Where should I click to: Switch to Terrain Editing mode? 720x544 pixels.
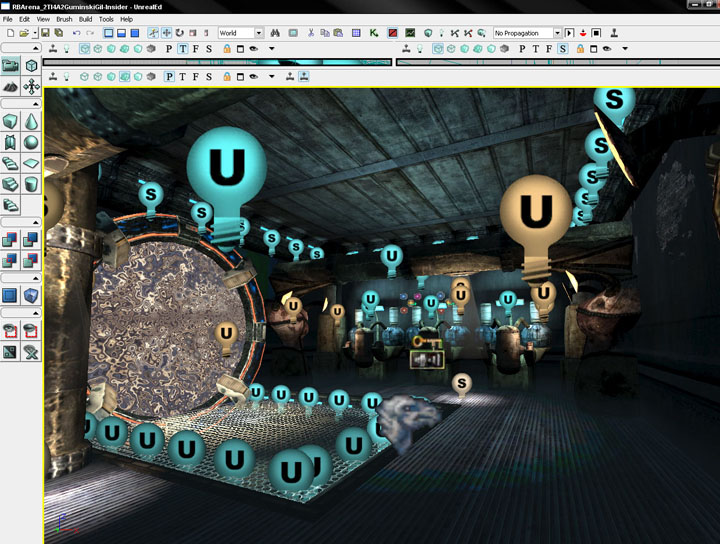coord(10,86)
